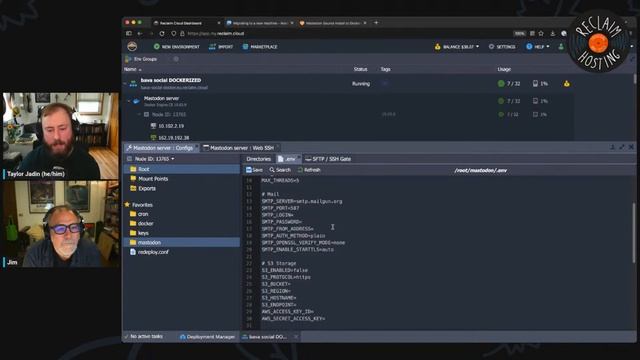This screenshot has height=360, width=640.
Task: Collapse the bava social DOCKERIZED environment
Action: [x=125, y=84]
